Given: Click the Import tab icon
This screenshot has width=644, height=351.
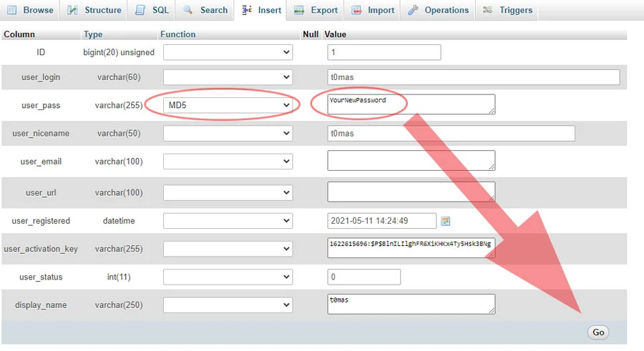Looking at the screenshot, I should (x=356, y=10).
